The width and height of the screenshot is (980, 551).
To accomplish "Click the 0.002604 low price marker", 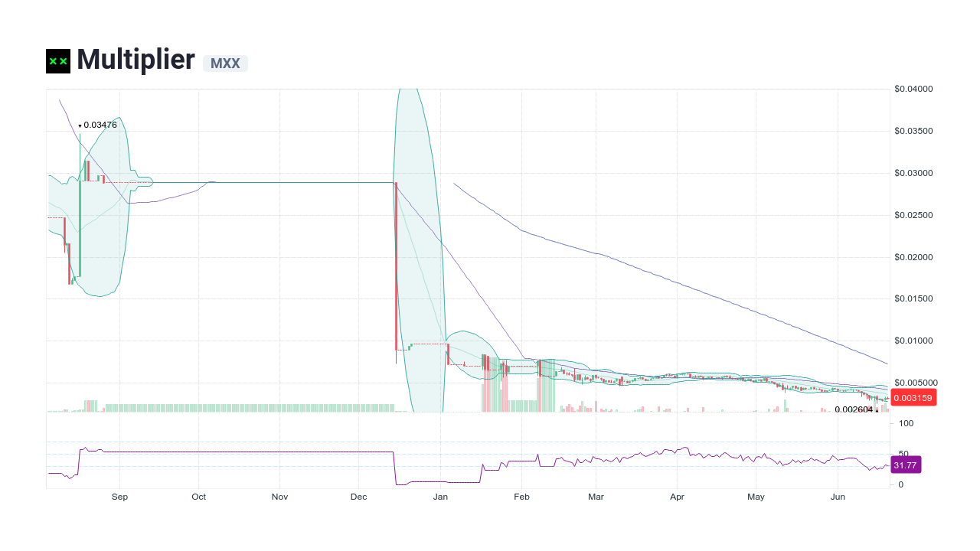I will tap(853, 410).
